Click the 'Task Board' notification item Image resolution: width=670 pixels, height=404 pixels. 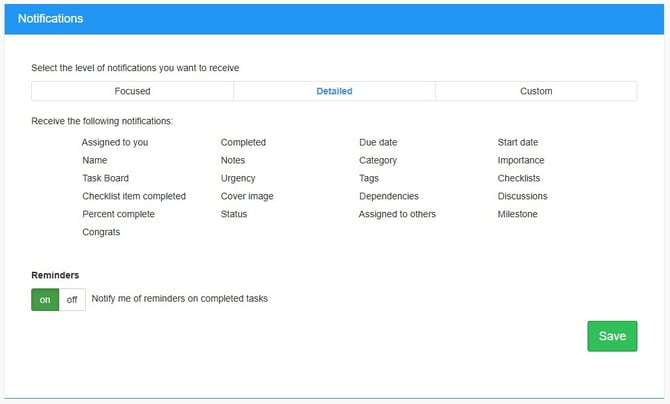pos(106,178)
